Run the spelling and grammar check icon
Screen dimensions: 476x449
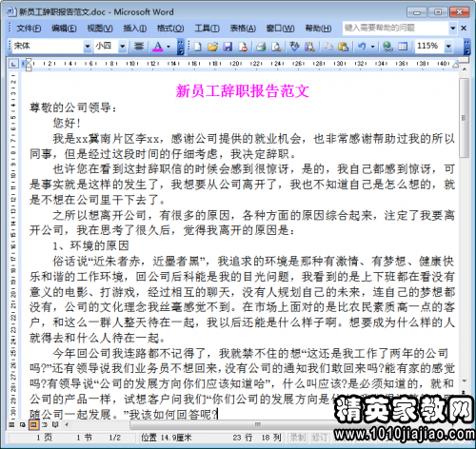(294, 47)
